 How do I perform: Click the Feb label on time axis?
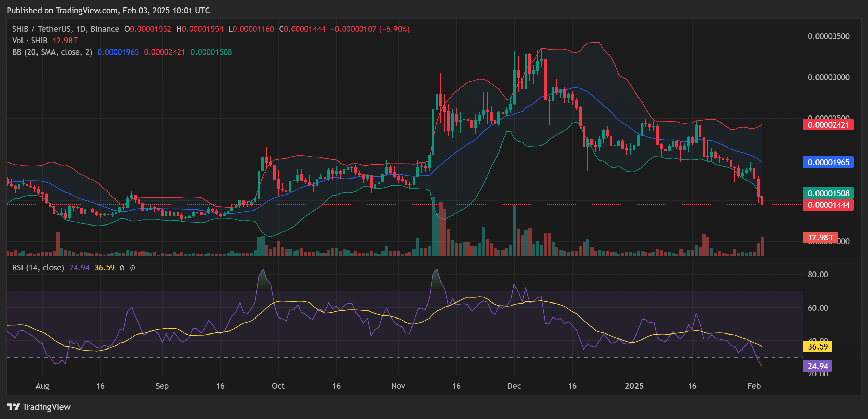(x=754, y=386)
